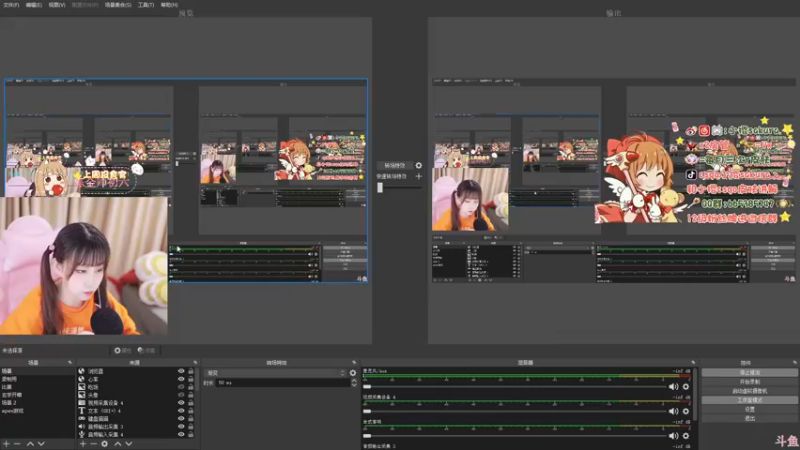The image size is (800, 450).
Task: Select the apex游戏 scene
Action: tap(38, 411)
